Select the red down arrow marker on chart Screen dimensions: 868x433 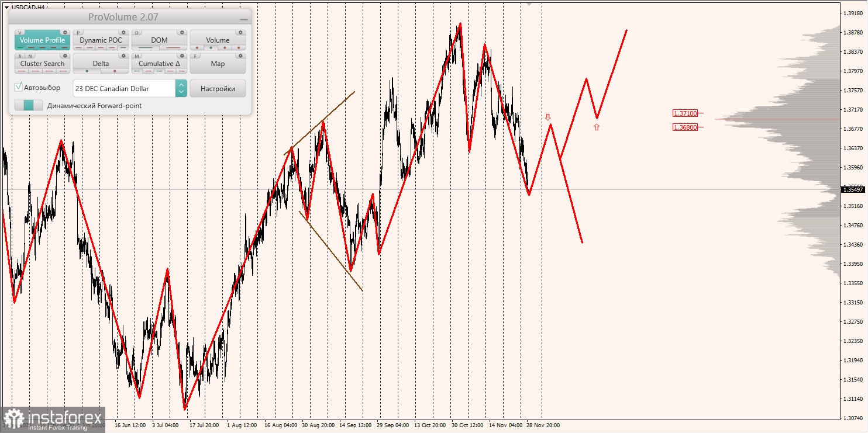tap(548, 117)
